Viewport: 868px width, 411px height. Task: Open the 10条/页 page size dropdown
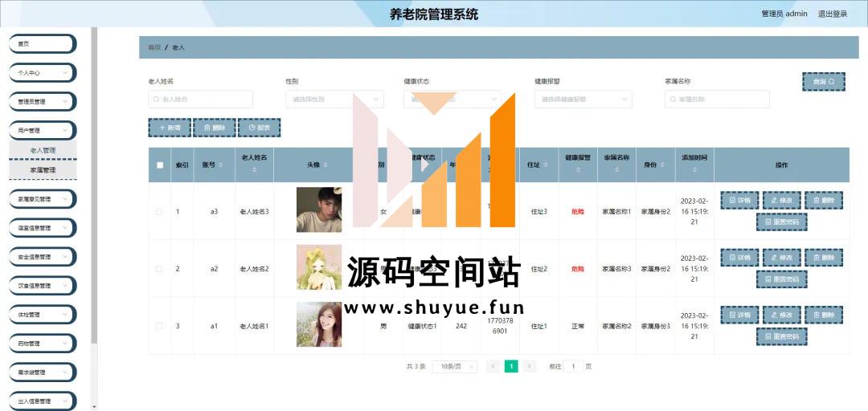pyautogui.click(x=454, y=366)
